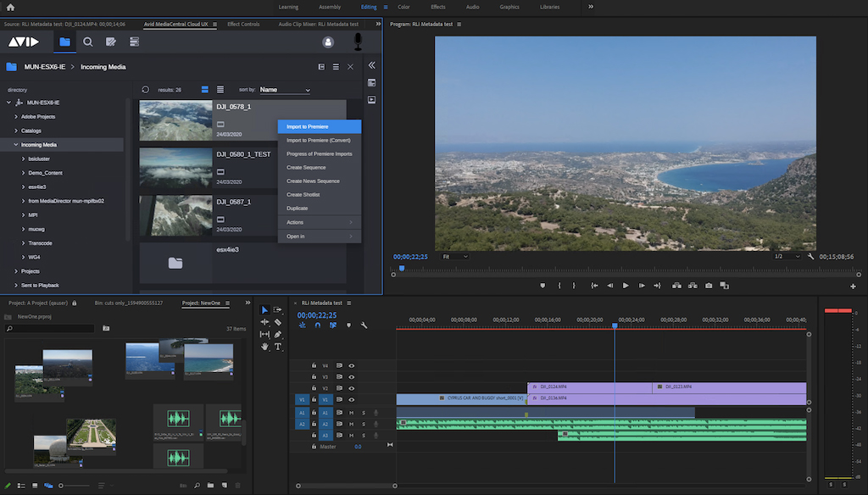Click the Program monitor playhead scrubber
This screenshot has width=868, height=495.
402,269
